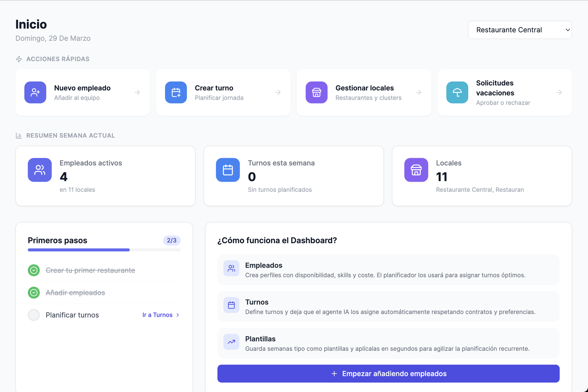This screenshot has height=392, width=588.
Task: Select the Plantillas chart icon
Action: (231, 342)
